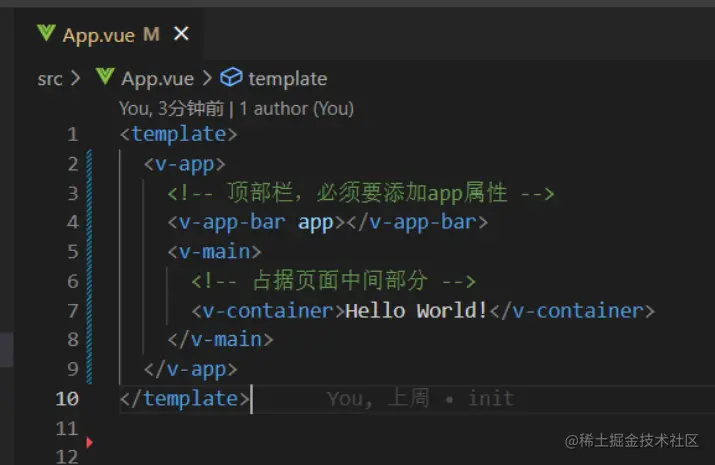Click line number 7 in gutter

click(x=73, y=311)
